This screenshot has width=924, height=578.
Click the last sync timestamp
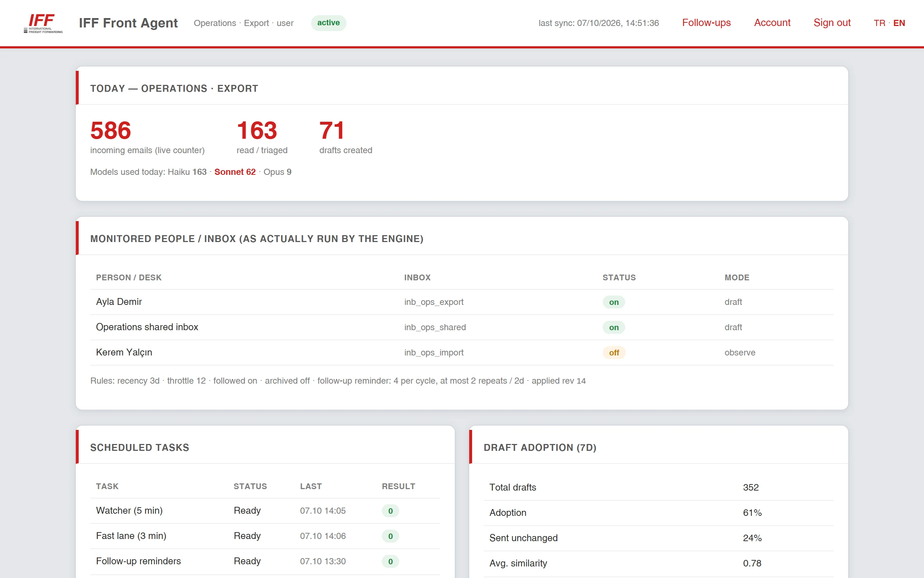[599, 23]
